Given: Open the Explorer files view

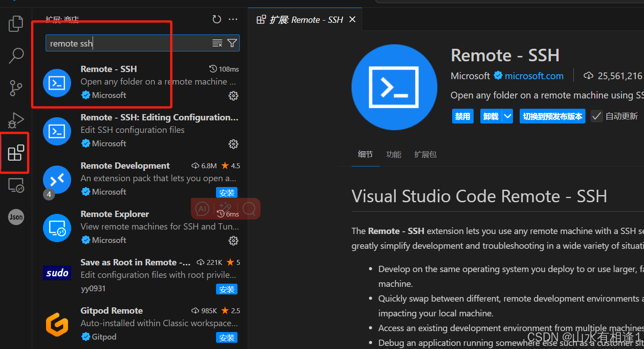Looking at the screenshot, I should click(16, 24).
